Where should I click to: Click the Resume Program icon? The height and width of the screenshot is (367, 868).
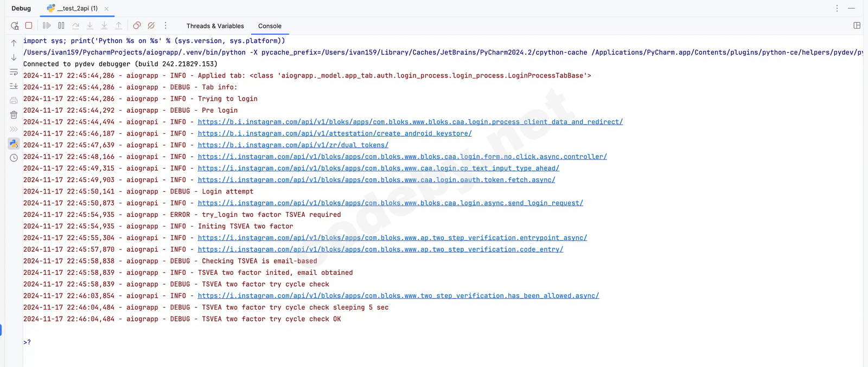tap(47, 25)
